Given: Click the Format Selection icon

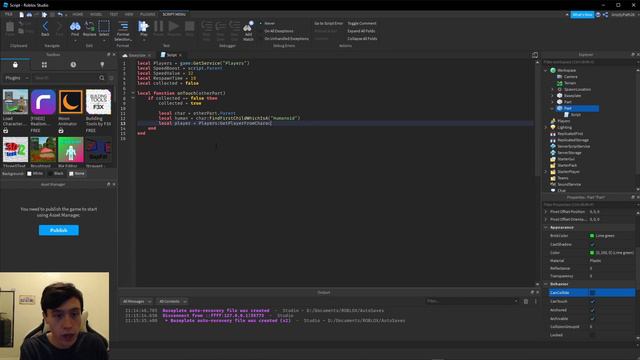Looking at the screenshot, I should (x=123, y=27).
